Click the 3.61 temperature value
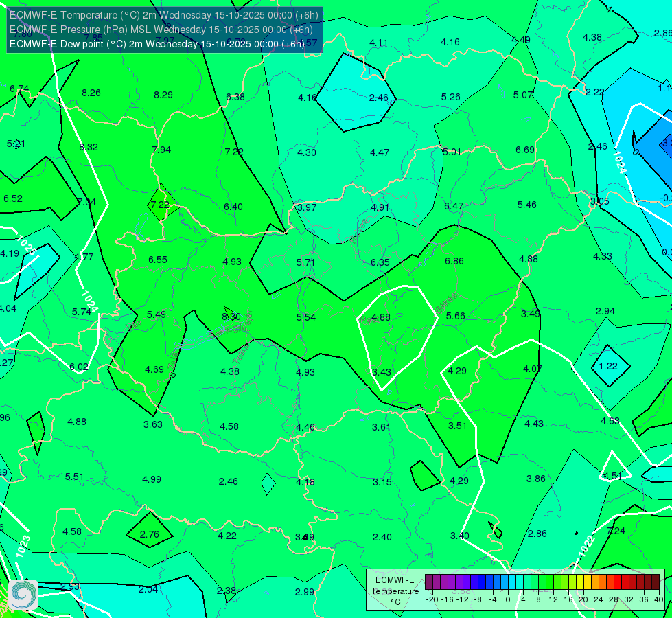The width and height of the screenshot is (672, 618). (382, 427)
